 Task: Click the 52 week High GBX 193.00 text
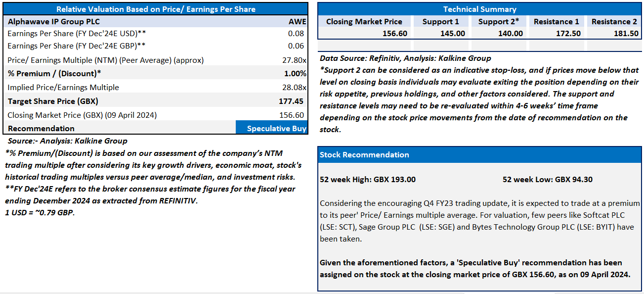(368, 179)
